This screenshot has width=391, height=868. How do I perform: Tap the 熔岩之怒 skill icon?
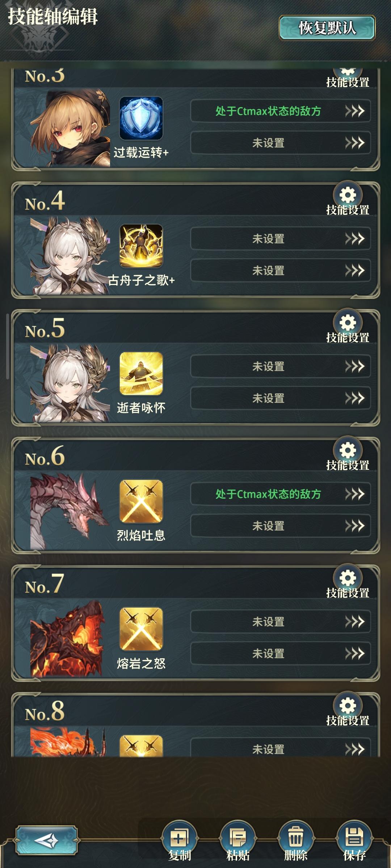pyautogui.click(x=141, y=629)
